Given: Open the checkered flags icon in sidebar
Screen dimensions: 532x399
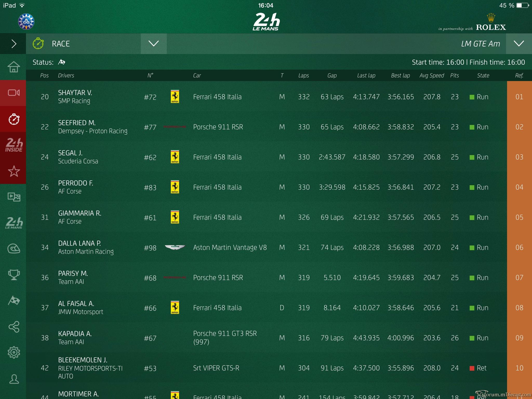Looking at the screenshot, I should click(14, 301).
